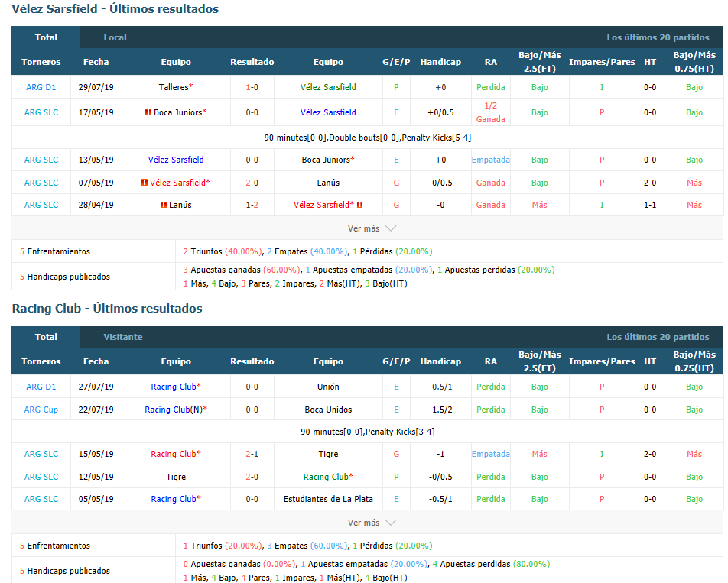
Task: Open ARG SLC link for 15/05/19 match
Action: tap(41, 454)
